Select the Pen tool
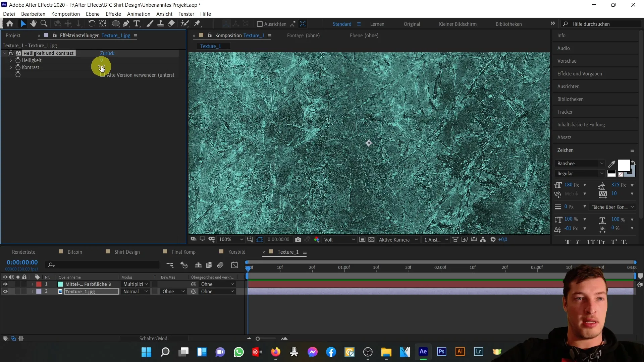Image resolution: width=644 pixels, height=362 pixels. point(126,24)
